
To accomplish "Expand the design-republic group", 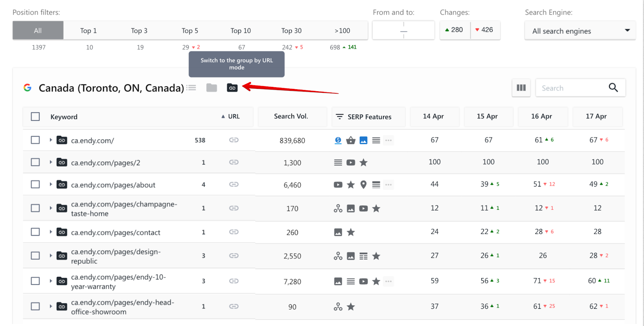I will tap(51, 256).
